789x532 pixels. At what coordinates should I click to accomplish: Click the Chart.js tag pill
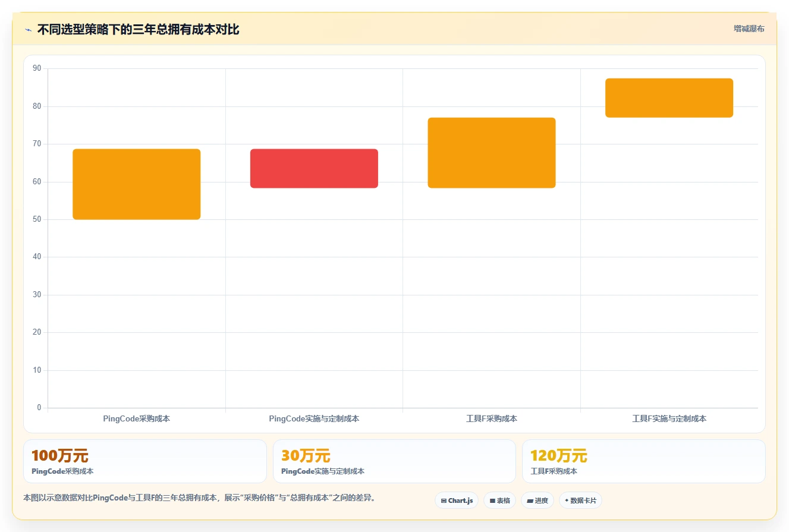tap(457, 500)
